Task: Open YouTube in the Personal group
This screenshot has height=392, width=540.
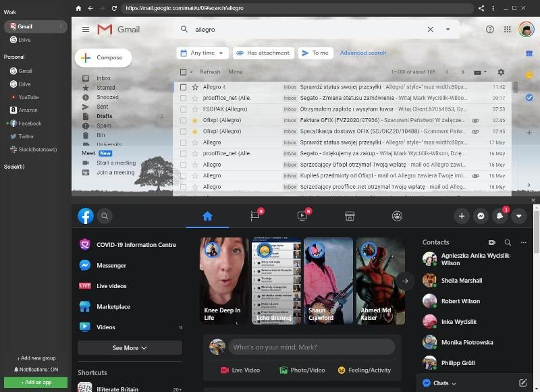Action: tap(28, 97)
